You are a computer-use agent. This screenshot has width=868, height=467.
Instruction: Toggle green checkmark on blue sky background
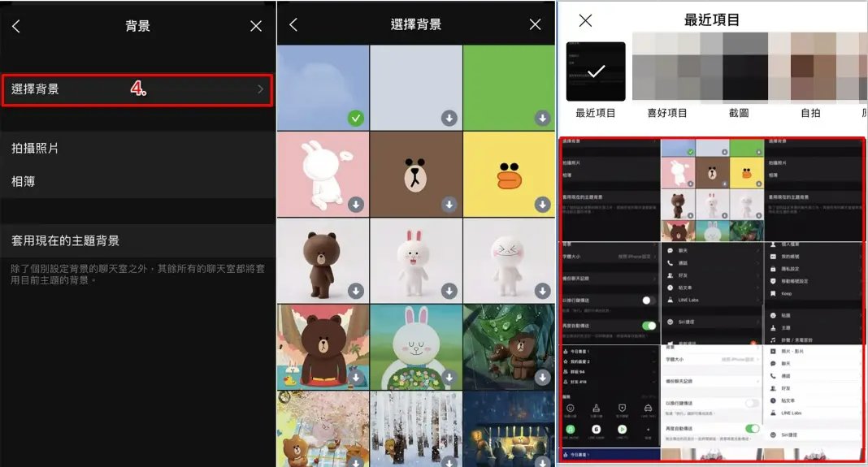point(356,118)
